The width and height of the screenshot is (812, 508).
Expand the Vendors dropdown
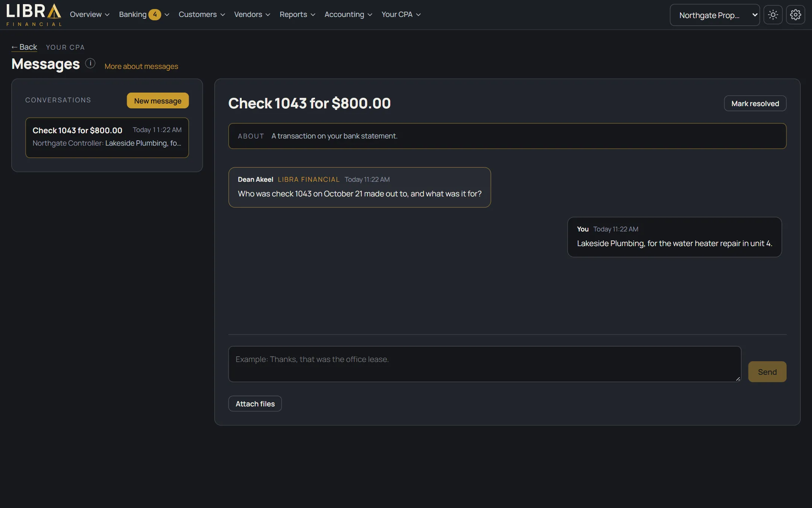252,14
